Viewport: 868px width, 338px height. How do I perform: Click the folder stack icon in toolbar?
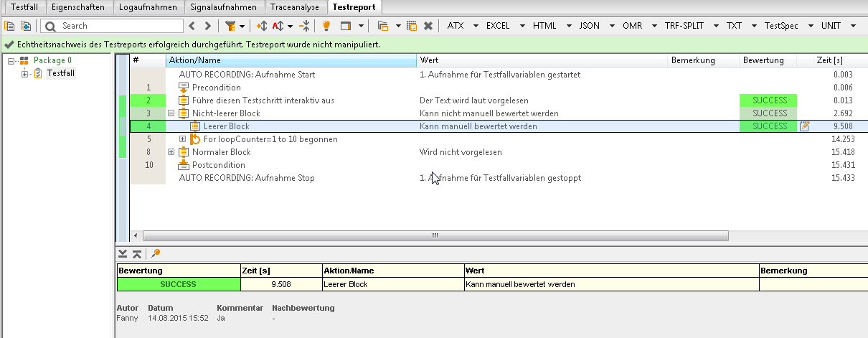click(383, 26)
